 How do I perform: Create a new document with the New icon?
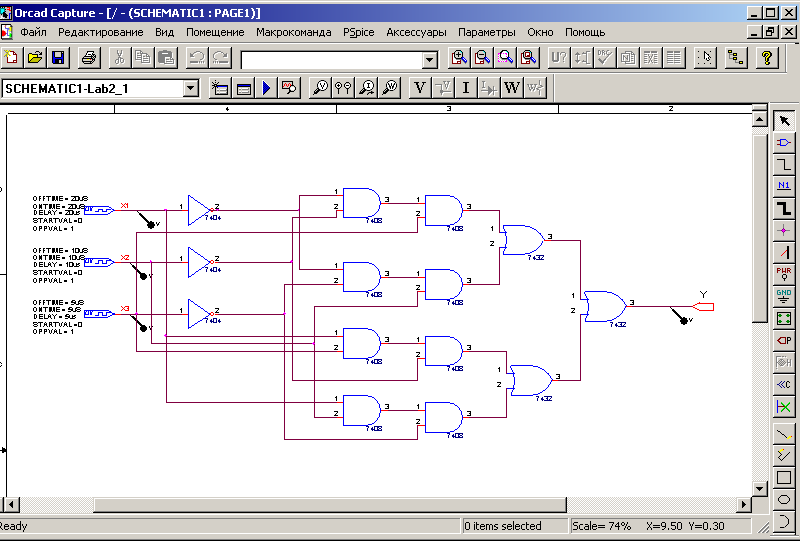(x=11, y=58)
